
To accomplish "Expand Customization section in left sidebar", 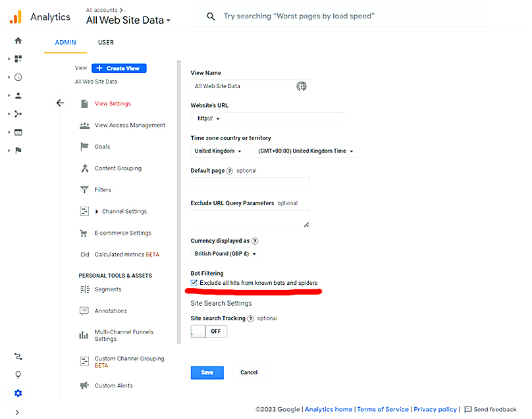I will (x=9, y=59).
